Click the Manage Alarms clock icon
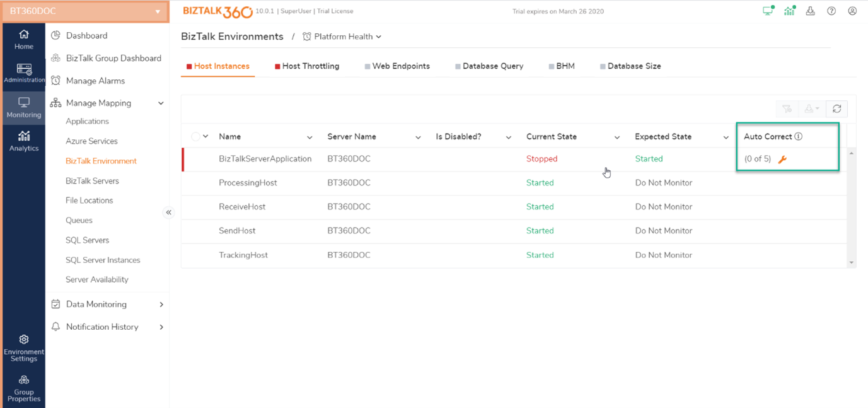The height and width of the screenshot is (408, 868). pyautogui.click(x=55, y=81)
